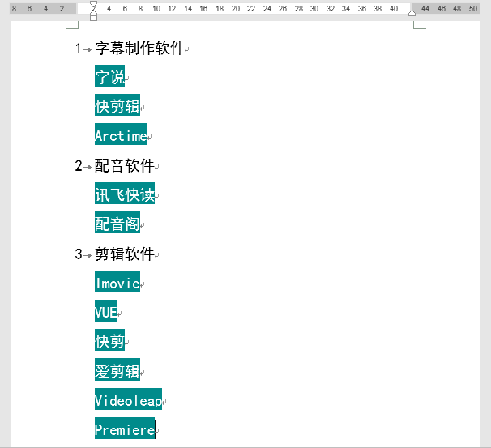Click the right indent marker on ruler
Viewport: 491px width, 448px height.
(x=412, y=13)
